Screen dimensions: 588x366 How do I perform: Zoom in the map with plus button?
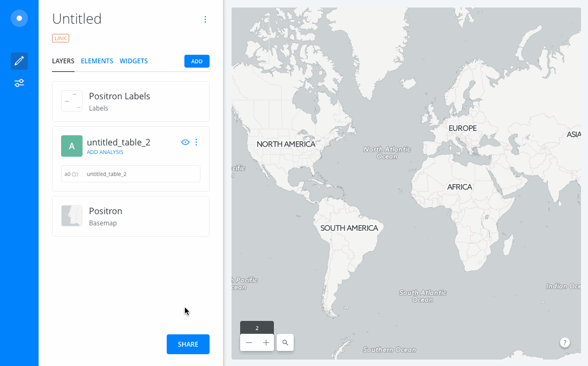[266, 343]
